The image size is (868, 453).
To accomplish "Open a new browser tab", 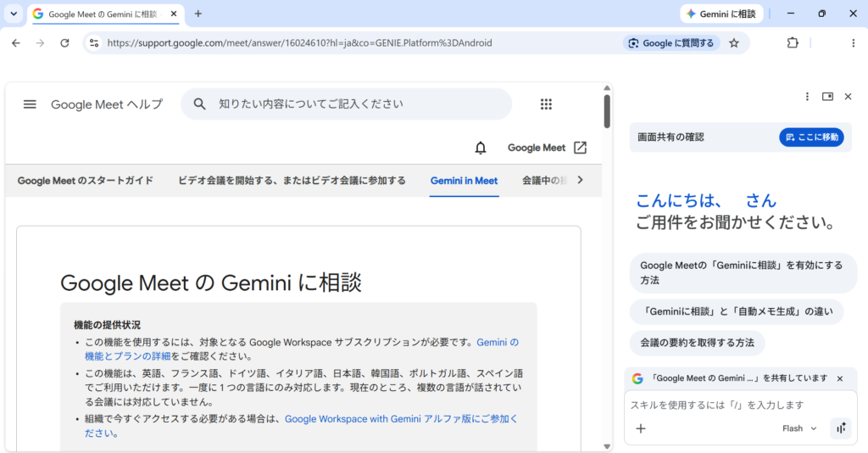I will [x=198, y=14].
